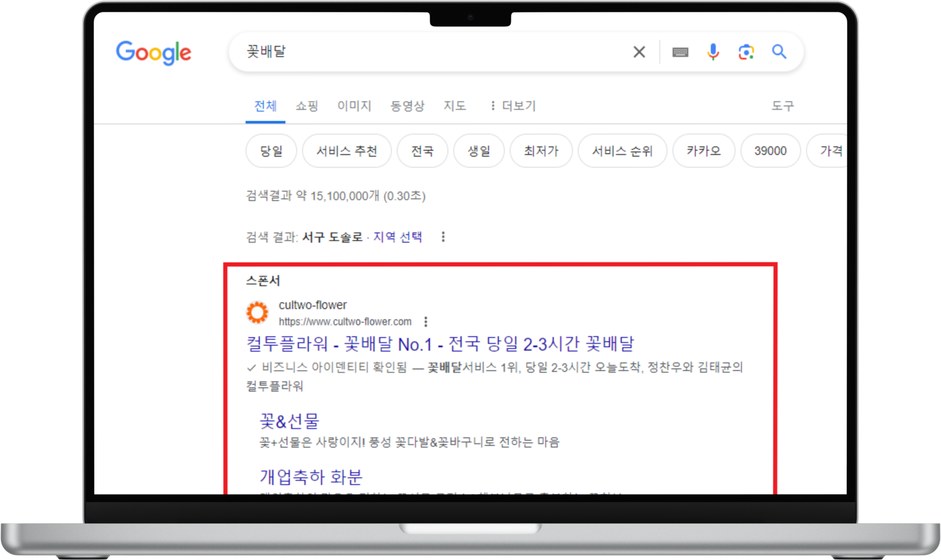Expand the 더보기 menu

coord(513,106)
